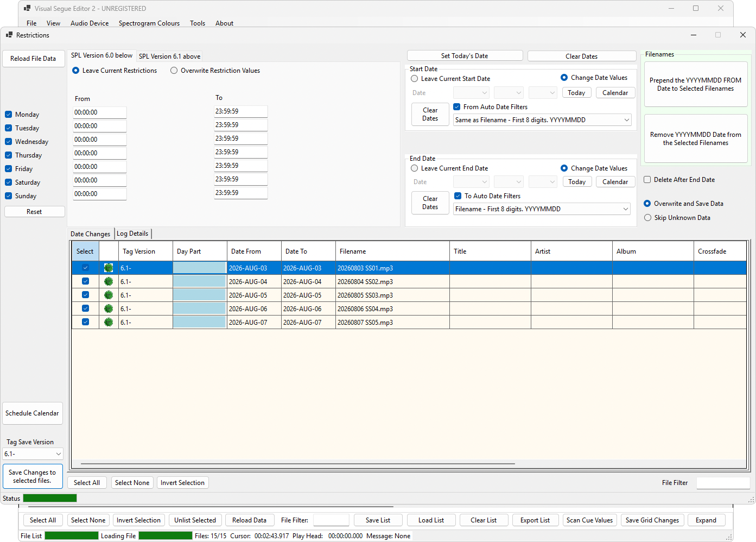This screenshot has height=542, width=756.
Task: Open third Start Date date dropdown
Action: click(543, 93)
